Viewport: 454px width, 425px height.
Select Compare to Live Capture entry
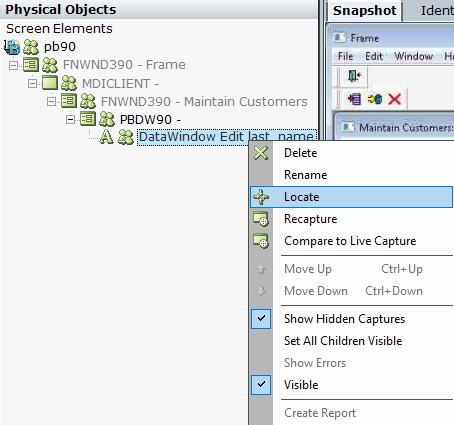[351, 241]
